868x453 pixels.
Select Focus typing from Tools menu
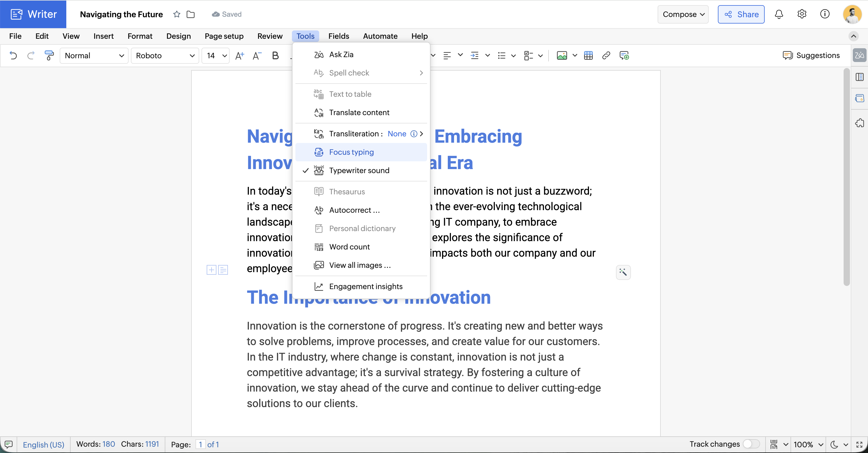coord(351,152)
